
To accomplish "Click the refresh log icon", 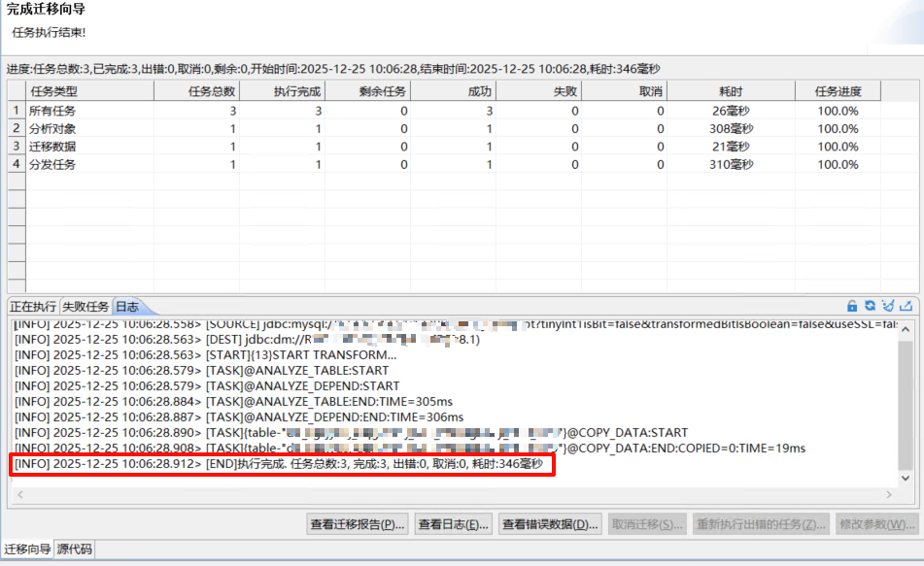I will 871,306.
